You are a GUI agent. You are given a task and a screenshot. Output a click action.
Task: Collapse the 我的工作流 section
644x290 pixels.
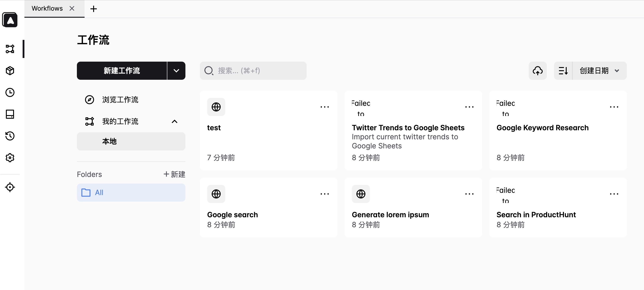point(175,121)
